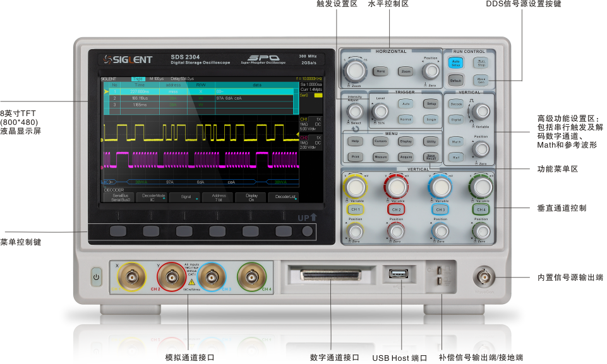
Task: Open the Signal softkey menu on screen
Action: click(x=186, y=197)
